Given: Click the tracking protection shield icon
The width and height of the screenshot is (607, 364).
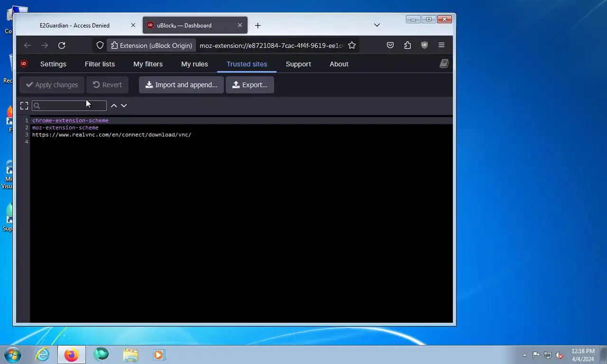Looking at the screenshot, I should coord(100,45).
